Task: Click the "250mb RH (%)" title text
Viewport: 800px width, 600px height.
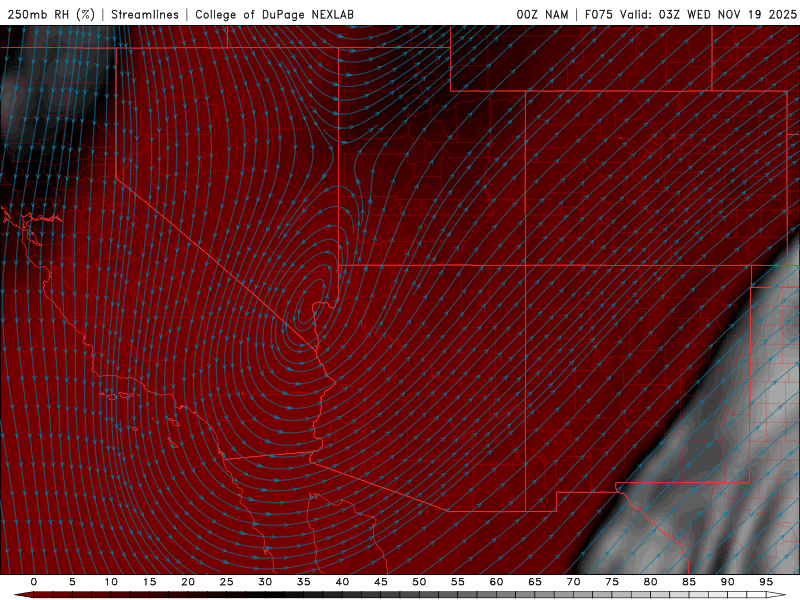Action: (51, 14)
